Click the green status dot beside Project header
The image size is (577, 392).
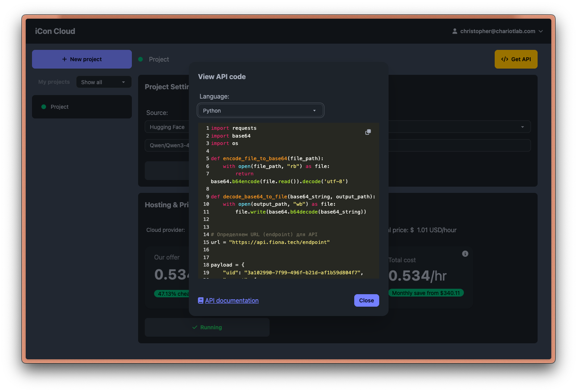[x=140, y=59]
